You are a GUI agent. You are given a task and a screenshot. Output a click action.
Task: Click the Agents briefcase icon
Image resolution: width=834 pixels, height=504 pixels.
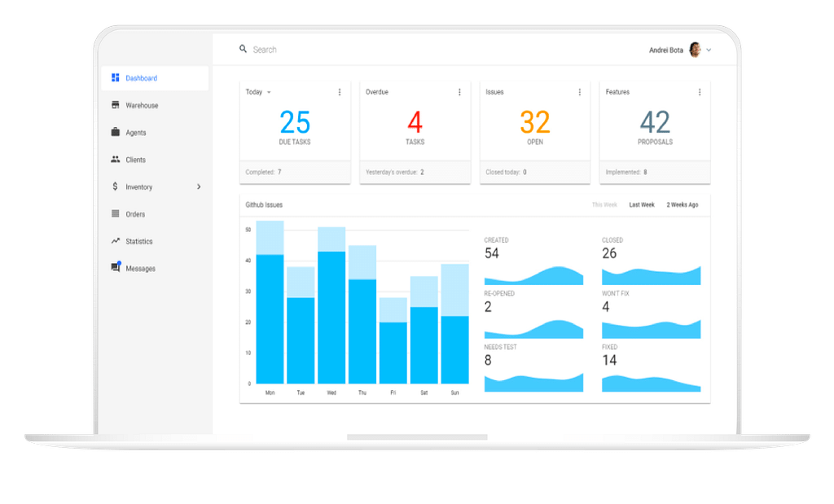(x=116, y=132)
